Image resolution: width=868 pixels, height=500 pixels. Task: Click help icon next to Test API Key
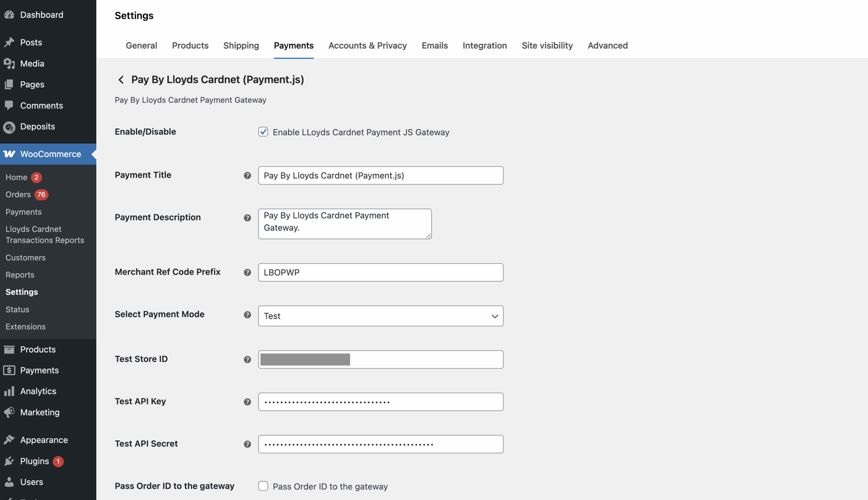click(247, 402)
